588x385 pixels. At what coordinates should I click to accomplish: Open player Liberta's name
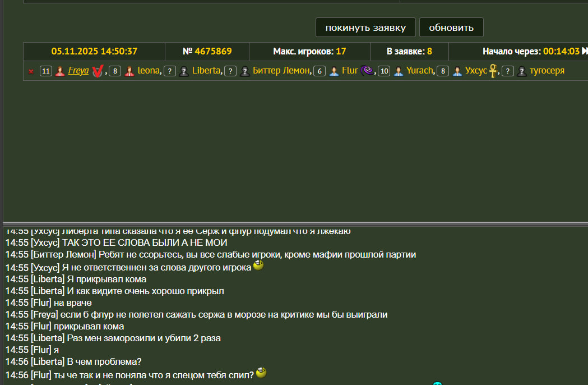(206, 71)
